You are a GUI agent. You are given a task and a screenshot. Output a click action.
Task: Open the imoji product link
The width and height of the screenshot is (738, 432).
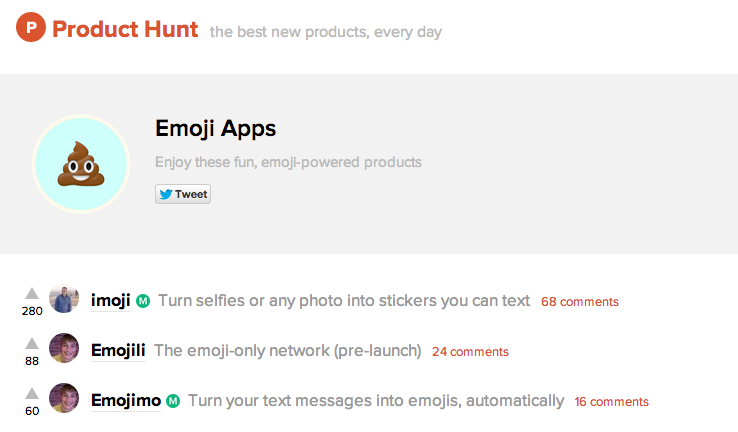click(x=111, y=300)
